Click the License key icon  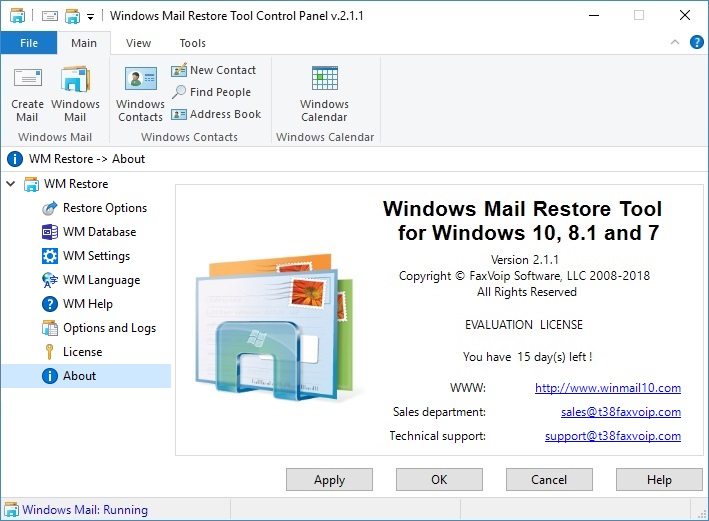[50, 352]
